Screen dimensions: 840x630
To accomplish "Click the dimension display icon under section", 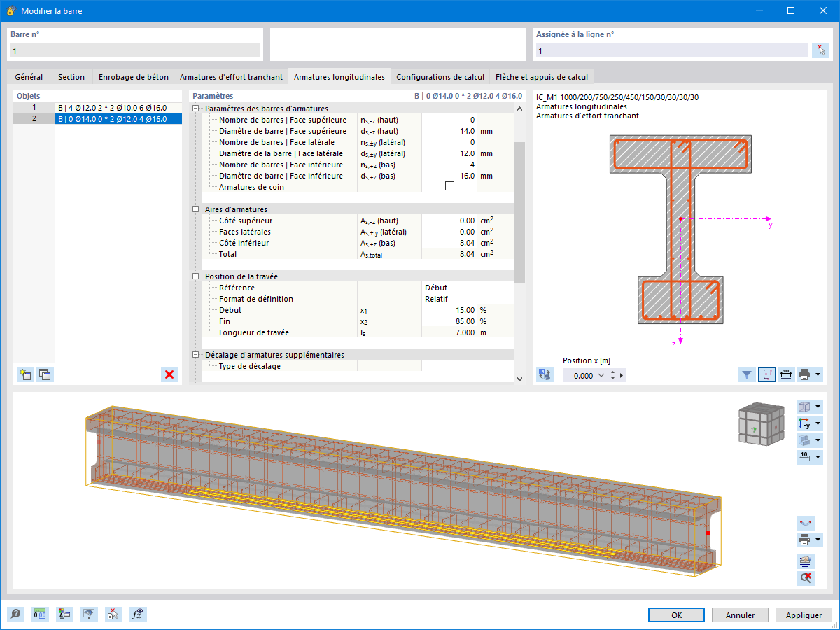I will (x=785, y=374).
